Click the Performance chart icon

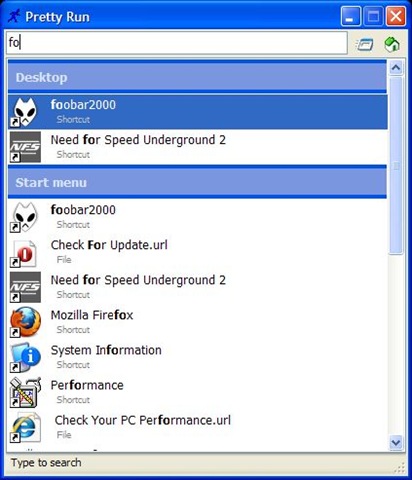tap(25, 392)
